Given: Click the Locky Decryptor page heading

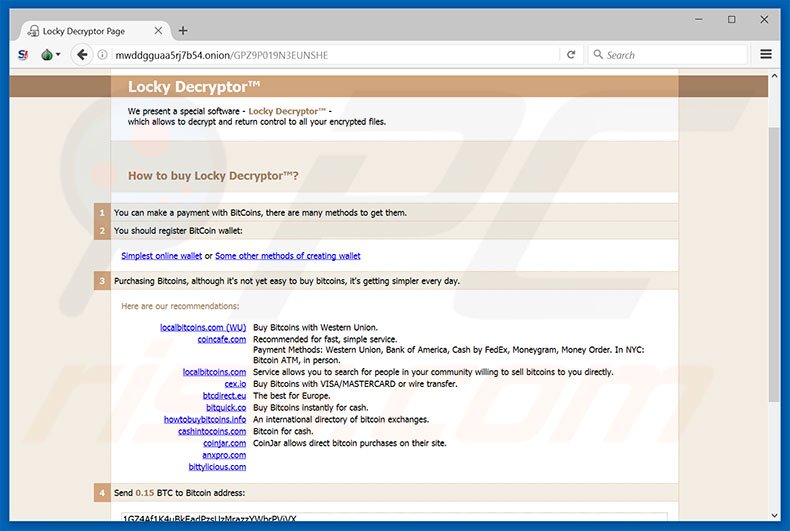Looking at the screenshot, I should click(194, 87).
